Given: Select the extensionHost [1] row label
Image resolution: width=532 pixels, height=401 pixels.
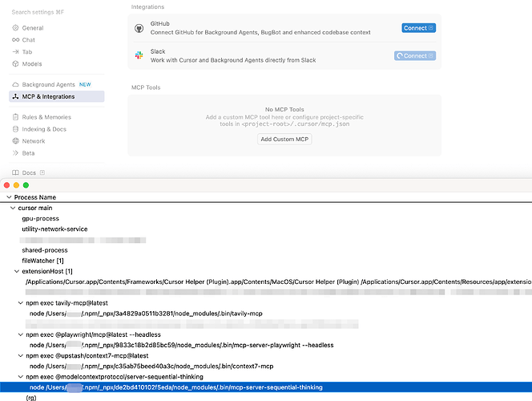Looking at the screenshot, I should pyautogui.click(x=47, y=271).
